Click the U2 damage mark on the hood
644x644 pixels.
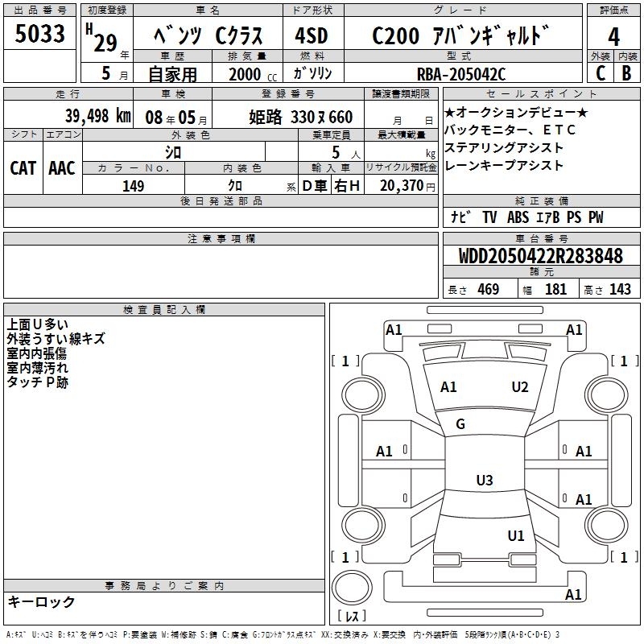pos(520,387)
